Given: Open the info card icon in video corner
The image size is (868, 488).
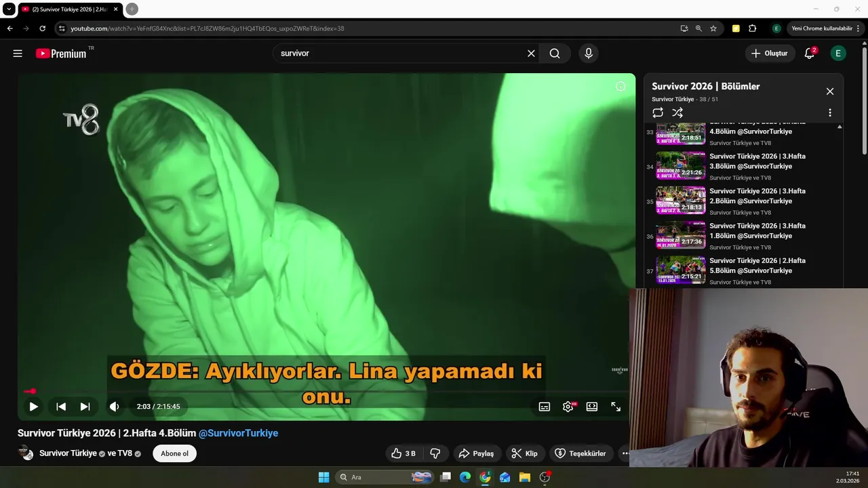Looking at the screenshot, I should (620, 86).
